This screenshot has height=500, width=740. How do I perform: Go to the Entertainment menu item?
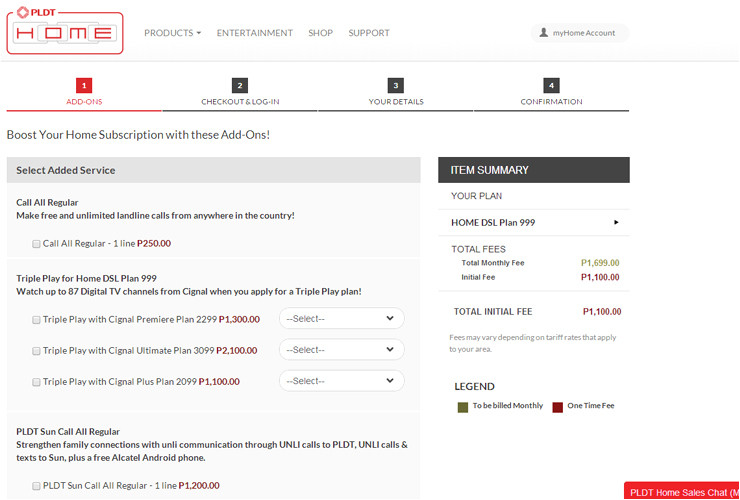[x=254, y=33]
